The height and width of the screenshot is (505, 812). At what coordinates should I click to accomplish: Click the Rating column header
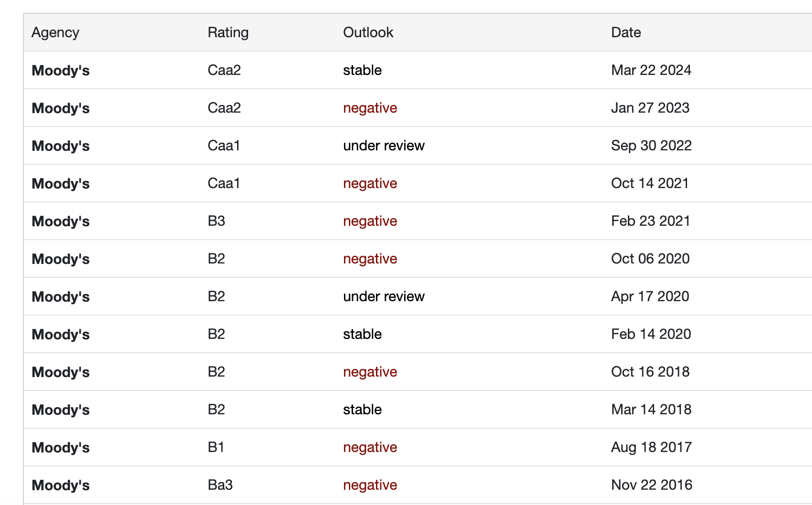228,32
